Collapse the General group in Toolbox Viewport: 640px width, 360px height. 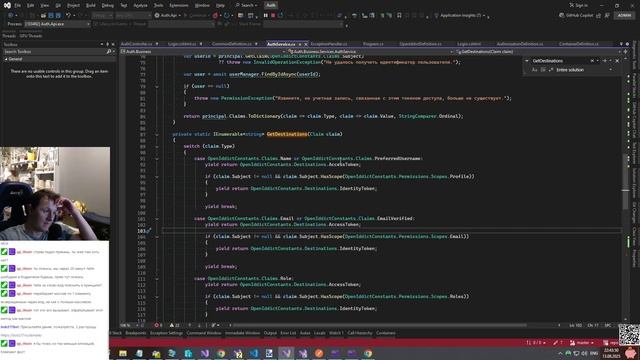click(x=6, y=59)
